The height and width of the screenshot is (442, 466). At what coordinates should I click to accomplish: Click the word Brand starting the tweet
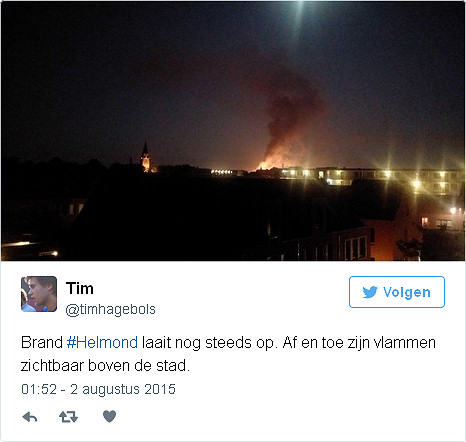point(42,343)
